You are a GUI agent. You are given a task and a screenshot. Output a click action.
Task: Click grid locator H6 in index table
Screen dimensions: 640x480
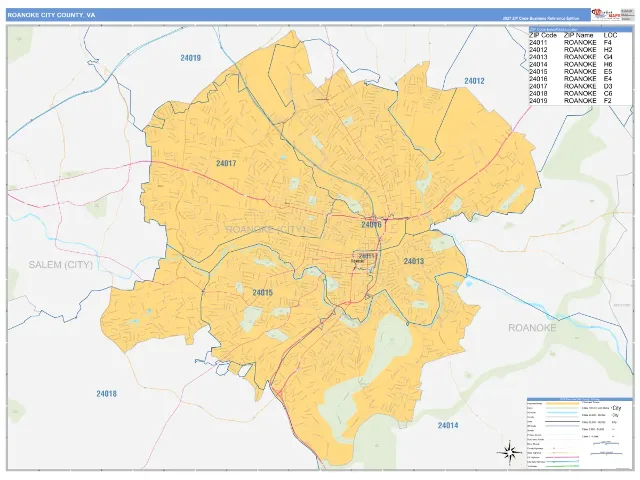pyautogui.click(x=608, y=64)
